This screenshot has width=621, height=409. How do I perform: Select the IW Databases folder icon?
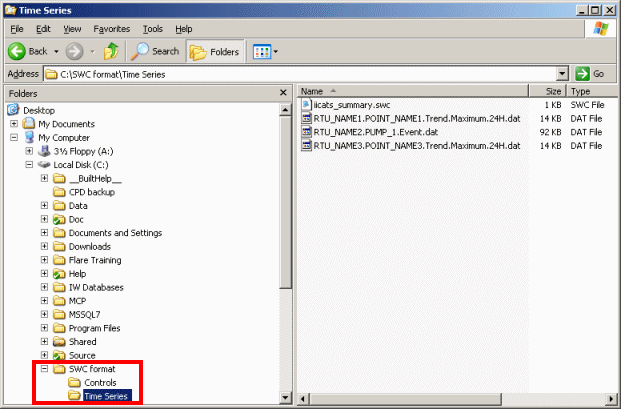pos(59,287)
